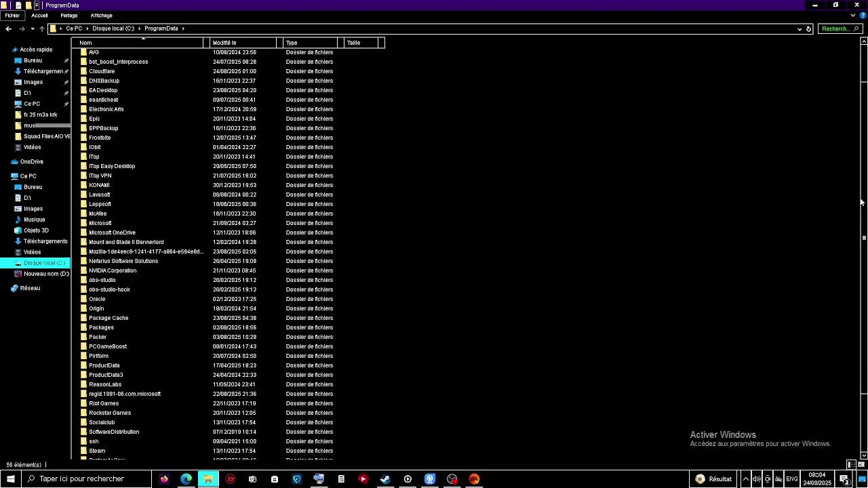Click Ce PC in address breadcrumb
The height and width of the screenshot is (488, 868).
point(74,28)
